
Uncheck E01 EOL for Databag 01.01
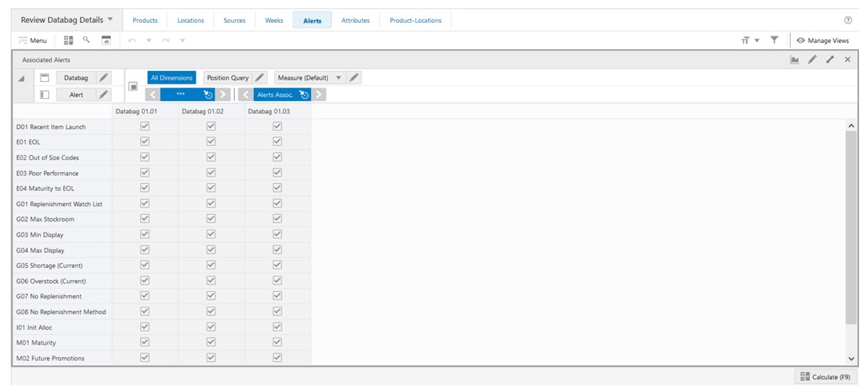[x=144, y=142]
